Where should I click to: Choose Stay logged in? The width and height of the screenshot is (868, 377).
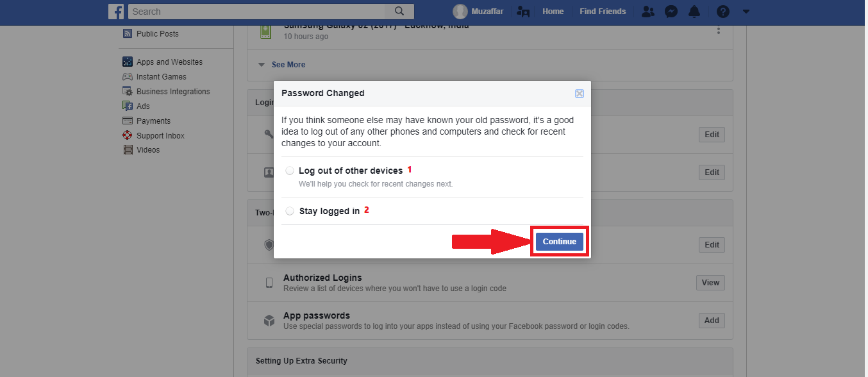tap(290, 210)
